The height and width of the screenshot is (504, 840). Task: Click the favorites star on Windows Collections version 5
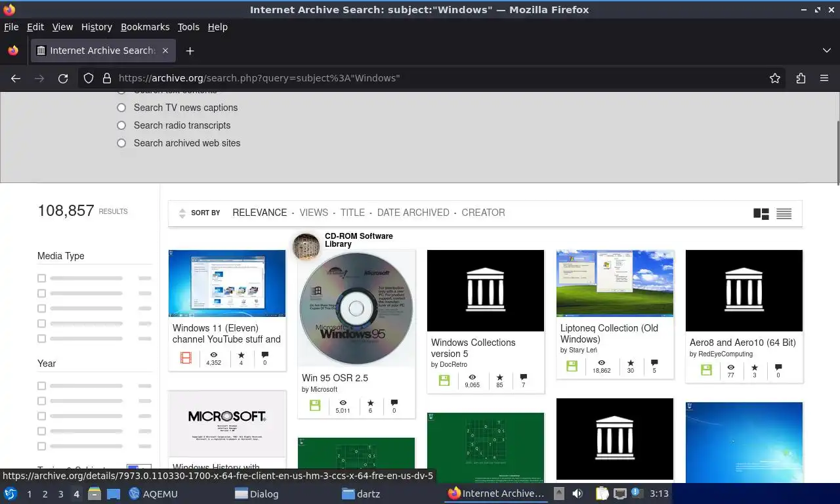499,377
